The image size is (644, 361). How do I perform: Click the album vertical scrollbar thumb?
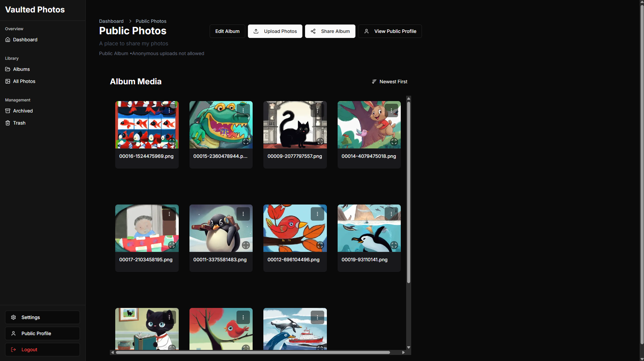click(409, 192)
